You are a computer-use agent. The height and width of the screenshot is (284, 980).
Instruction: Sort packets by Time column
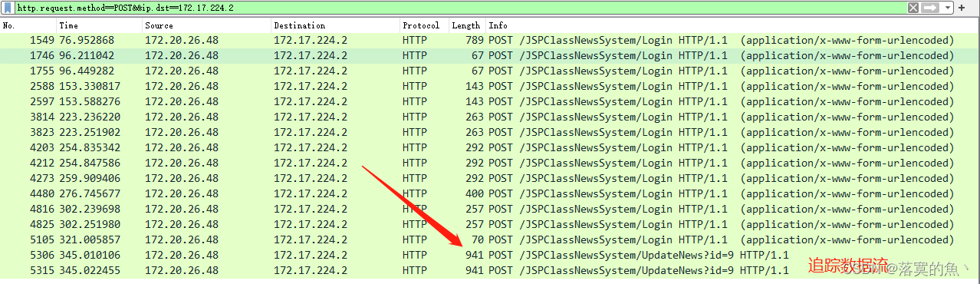coord(100,25)
